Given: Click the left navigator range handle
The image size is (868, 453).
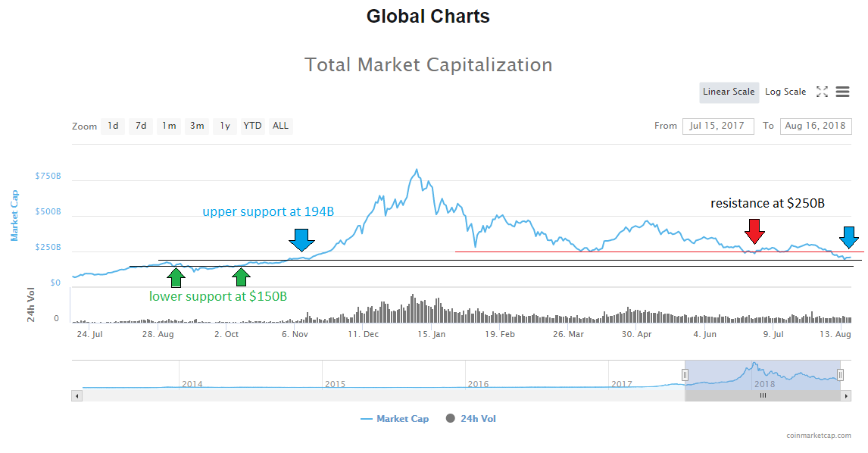Looking at the screenshot, I should pyautogui.click(x=685, y=374).
